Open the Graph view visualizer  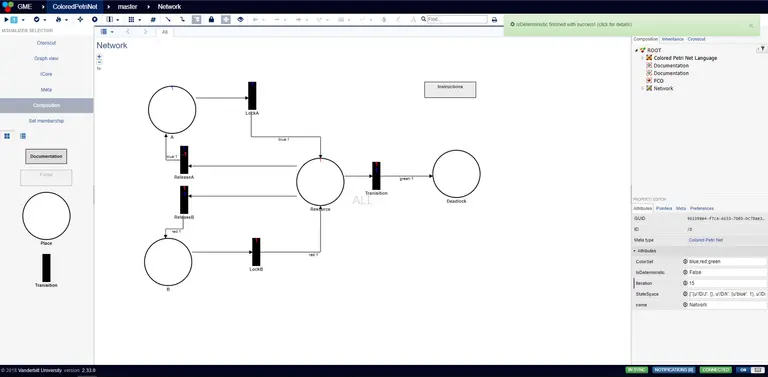[x=47, y=58]
